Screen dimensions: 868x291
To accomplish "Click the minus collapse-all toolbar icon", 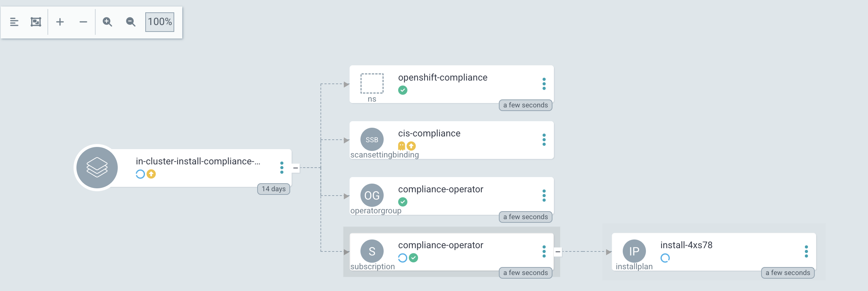I will pyautogui.click(x=83, y=22).
